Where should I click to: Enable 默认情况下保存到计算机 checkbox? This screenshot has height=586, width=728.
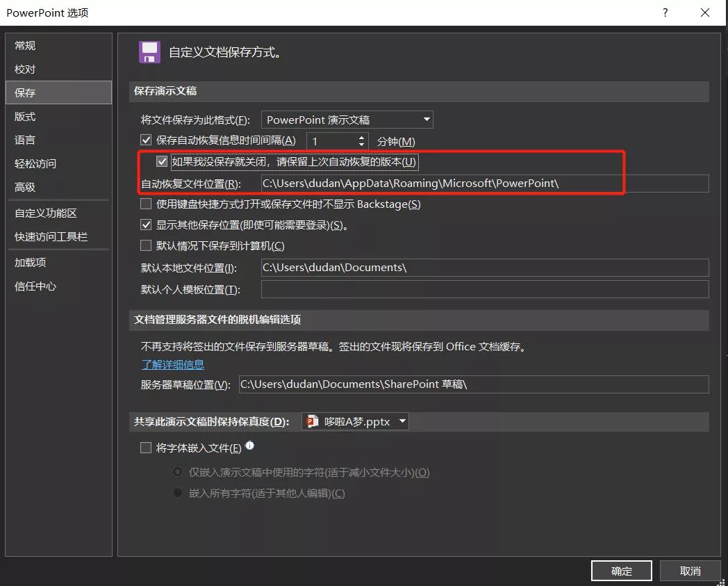tap(146, 245)
